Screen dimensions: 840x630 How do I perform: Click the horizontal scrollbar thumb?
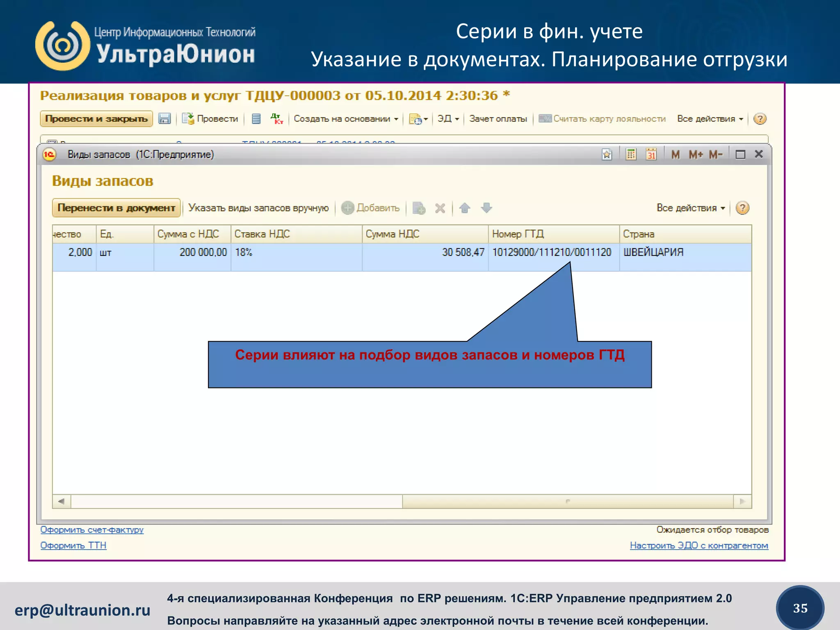tap(568, 501)
